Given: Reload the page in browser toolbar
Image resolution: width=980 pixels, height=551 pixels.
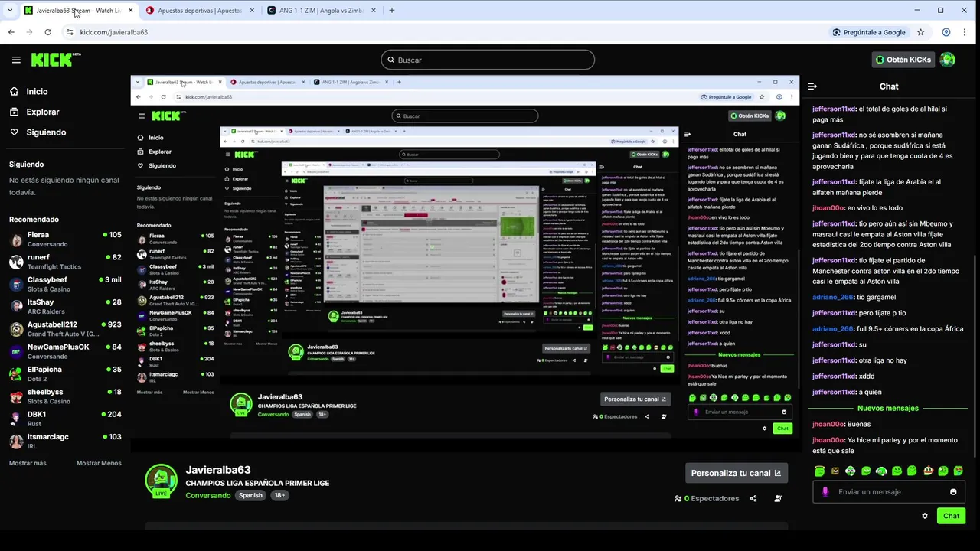Looking at the screenshot, I should click(x=47, y=32).
